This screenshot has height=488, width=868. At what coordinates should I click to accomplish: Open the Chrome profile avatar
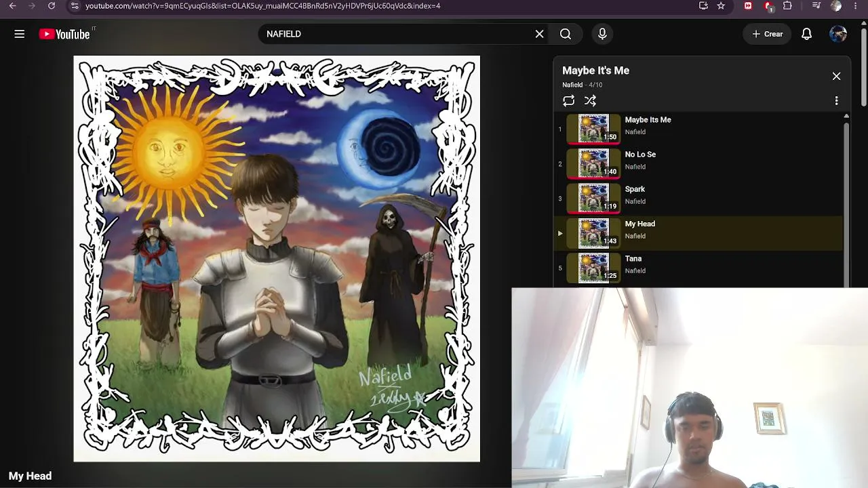tap(836, 6)
